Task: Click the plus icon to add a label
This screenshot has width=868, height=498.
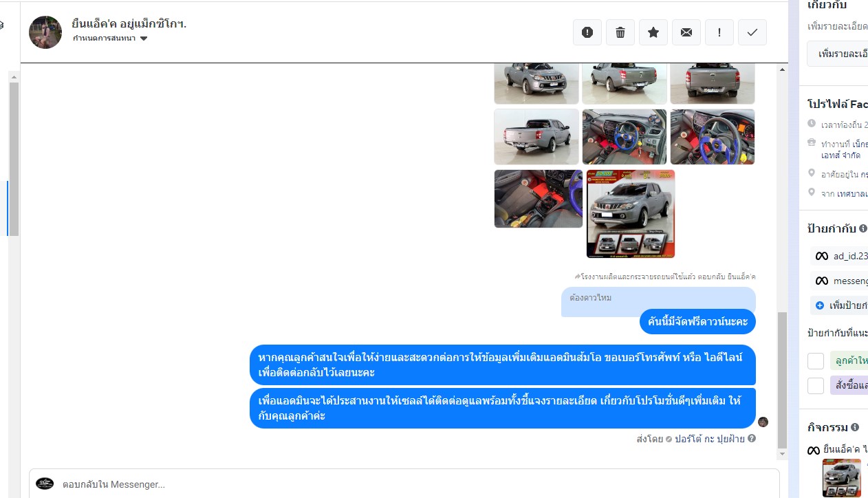Action: click(820, 305)
